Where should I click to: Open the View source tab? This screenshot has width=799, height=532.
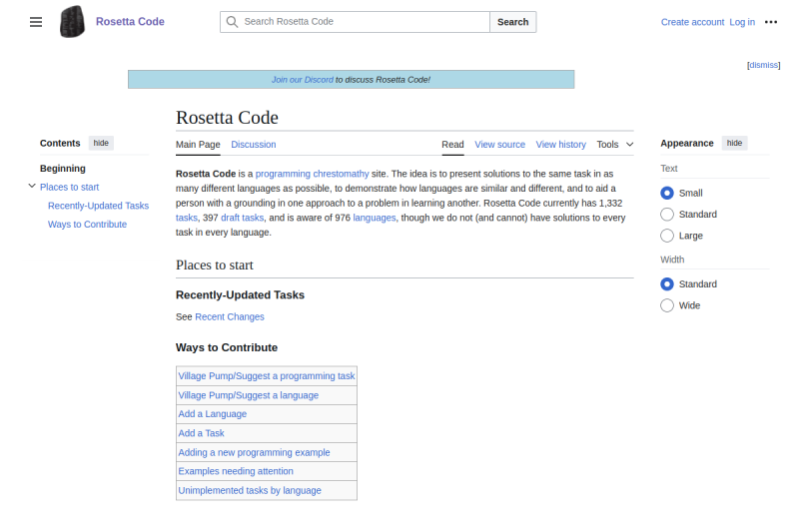(499, 145)
